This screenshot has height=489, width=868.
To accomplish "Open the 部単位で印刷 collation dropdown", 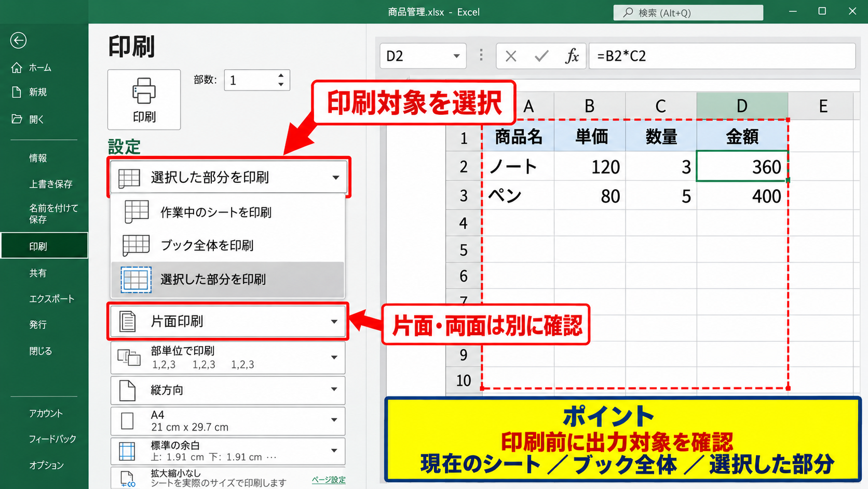I will 228,358.
